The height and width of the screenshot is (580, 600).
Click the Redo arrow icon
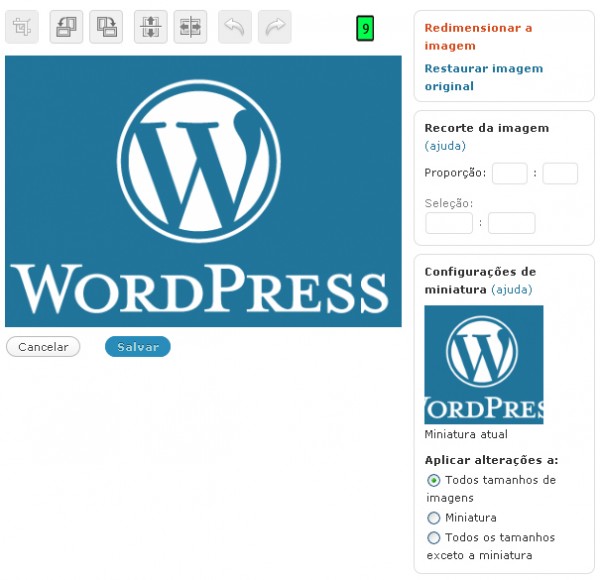[x=275, y=27]
